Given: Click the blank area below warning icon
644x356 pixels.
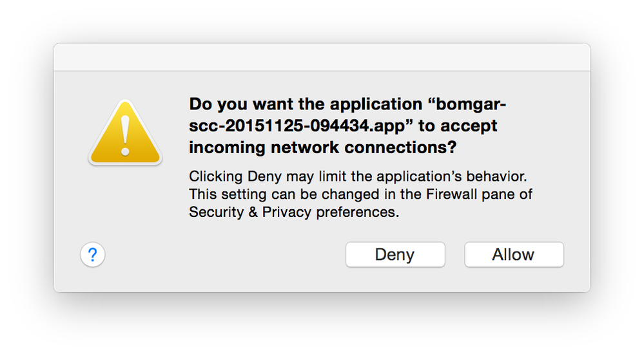Looking at the screenshot, I should [125, 201].
